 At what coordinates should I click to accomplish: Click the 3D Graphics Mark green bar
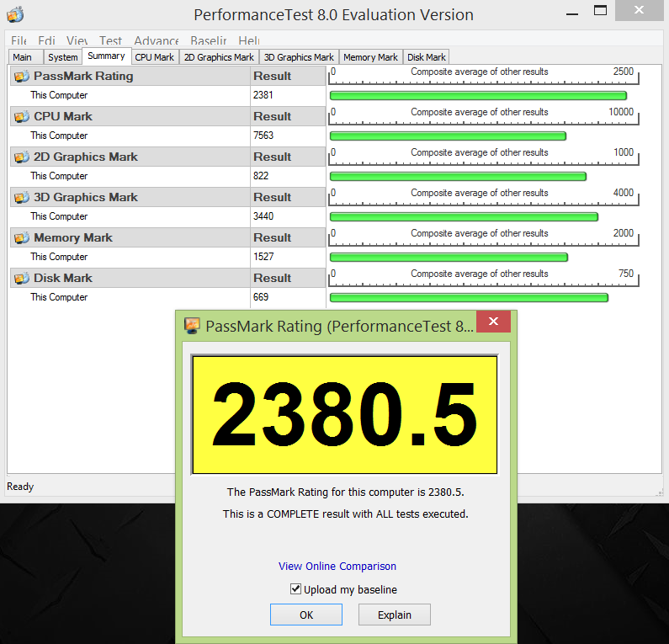coord(464,217)
